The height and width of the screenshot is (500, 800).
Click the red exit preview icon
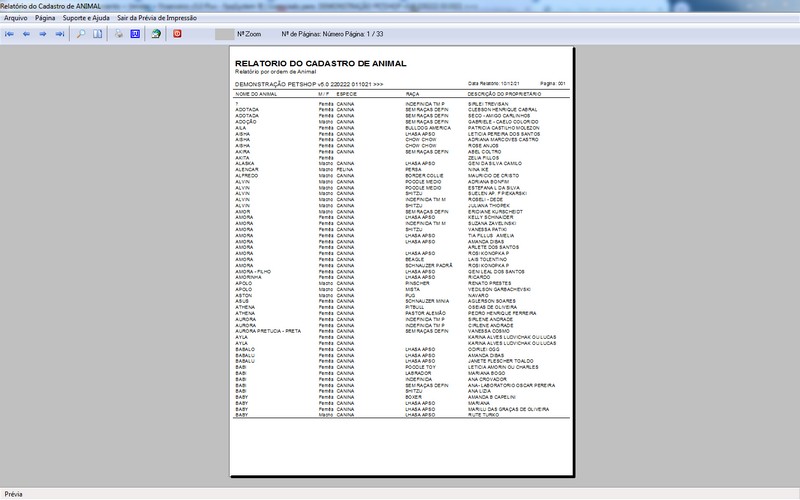[x=178, y=34]
